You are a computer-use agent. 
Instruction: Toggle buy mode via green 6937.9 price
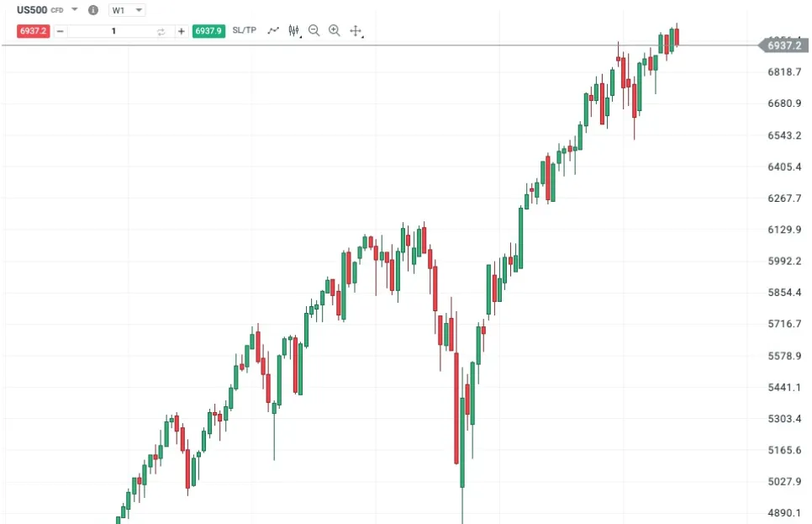point(208,30)
